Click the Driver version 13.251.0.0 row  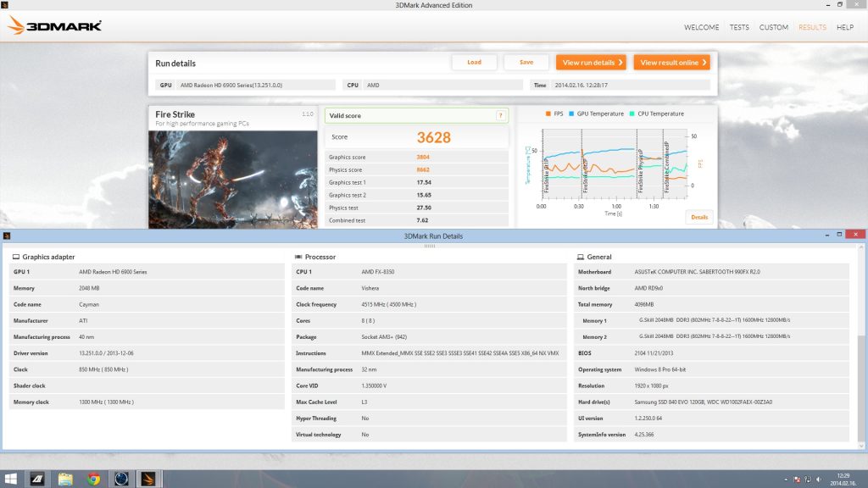tap(147, 353)
